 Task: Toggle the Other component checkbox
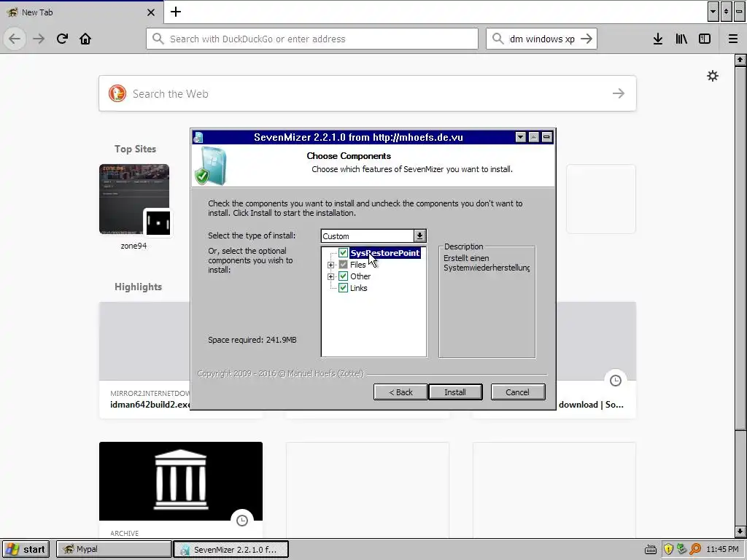tap(343, 276)
